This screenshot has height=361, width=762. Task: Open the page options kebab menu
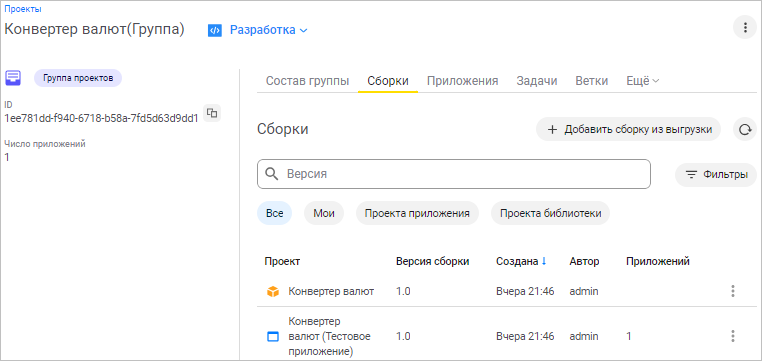coord(745,27)
